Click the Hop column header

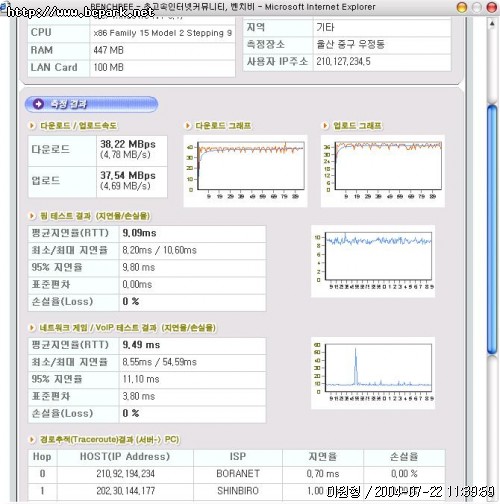point(42,457)
